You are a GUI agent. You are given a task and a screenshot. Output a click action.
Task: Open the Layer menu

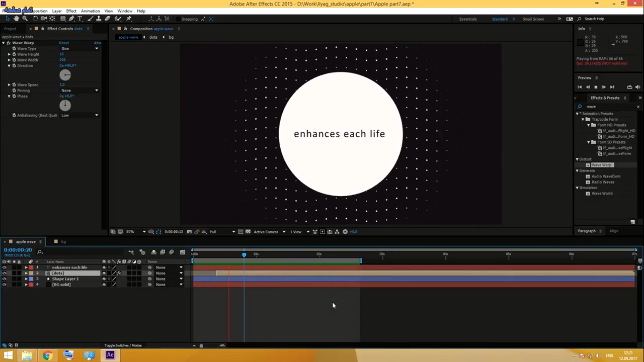(x=57, y=11)
